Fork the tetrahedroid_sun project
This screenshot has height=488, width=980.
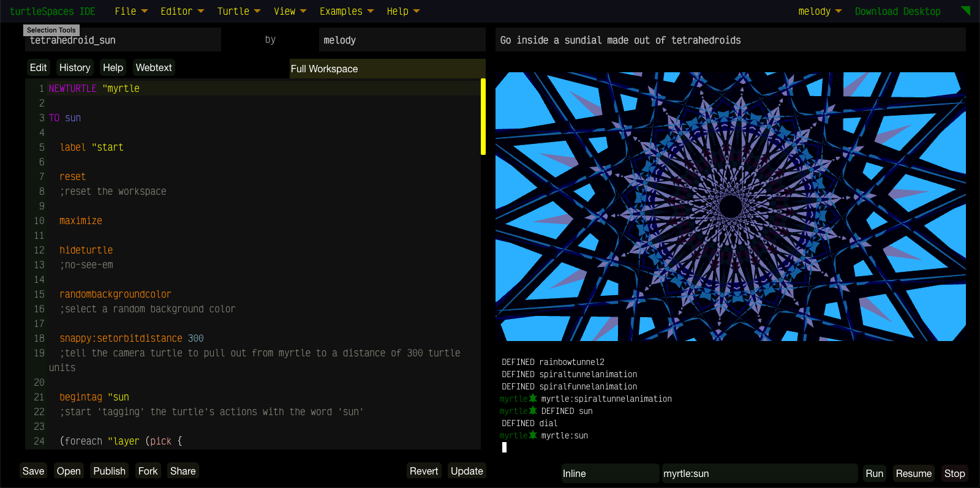pyautogui.click(x=148, y=471)
